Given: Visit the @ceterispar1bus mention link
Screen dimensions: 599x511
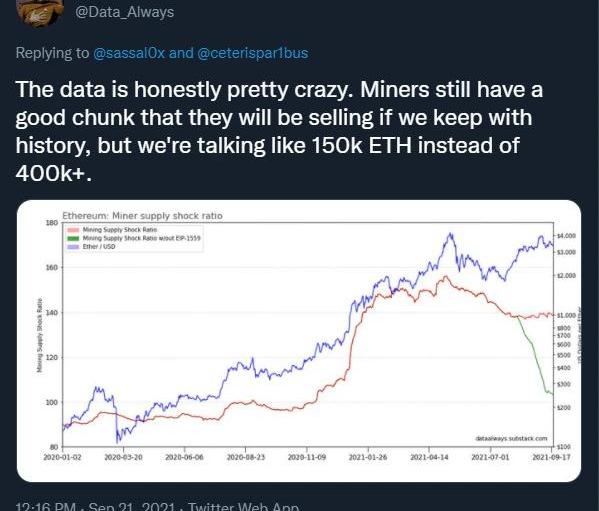Looking at the screenshot, I should 253,53.
